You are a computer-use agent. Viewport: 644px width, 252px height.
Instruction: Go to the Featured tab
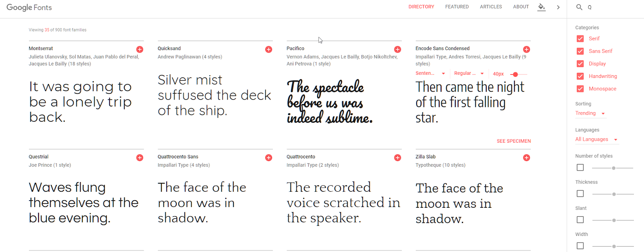pos(457,7)
